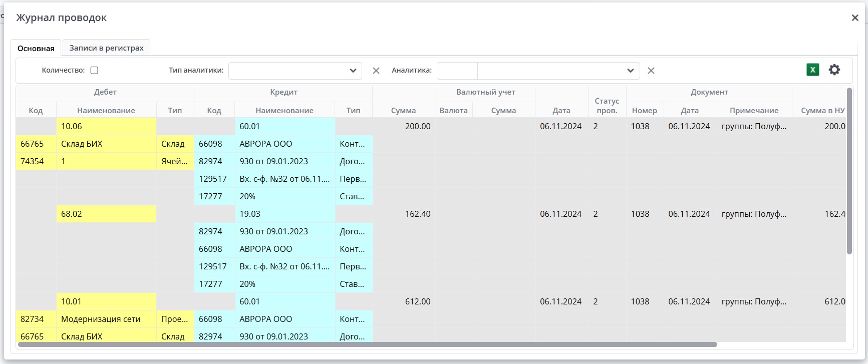
Task: Click the horizontal scrollbar at table bottom
Action: (x=367, y=344)
